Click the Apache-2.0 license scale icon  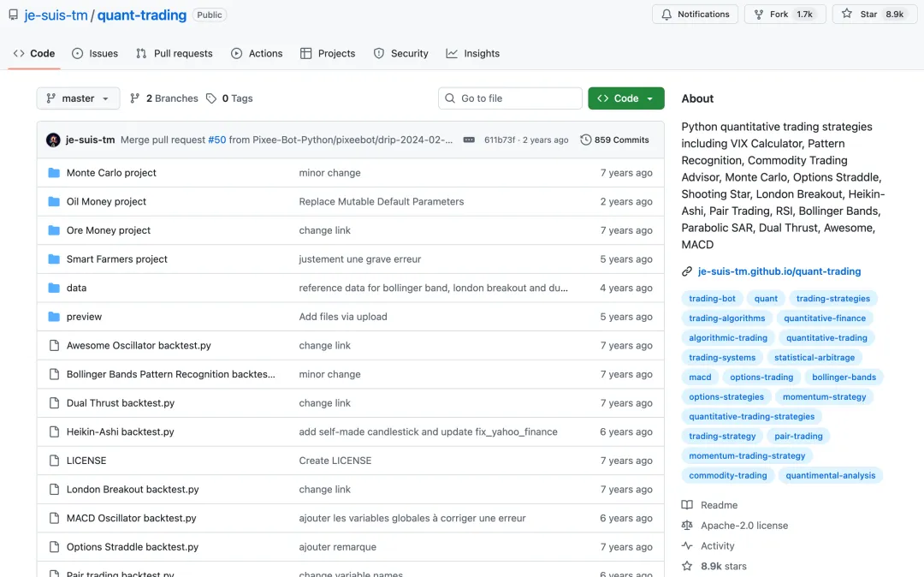click(x=687, y=526)
